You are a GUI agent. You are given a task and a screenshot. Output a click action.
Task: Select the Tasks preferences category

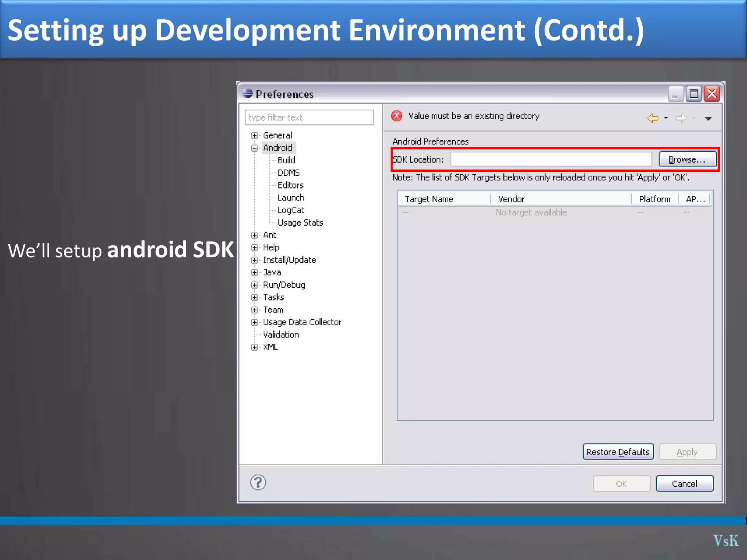click(274, 297)
